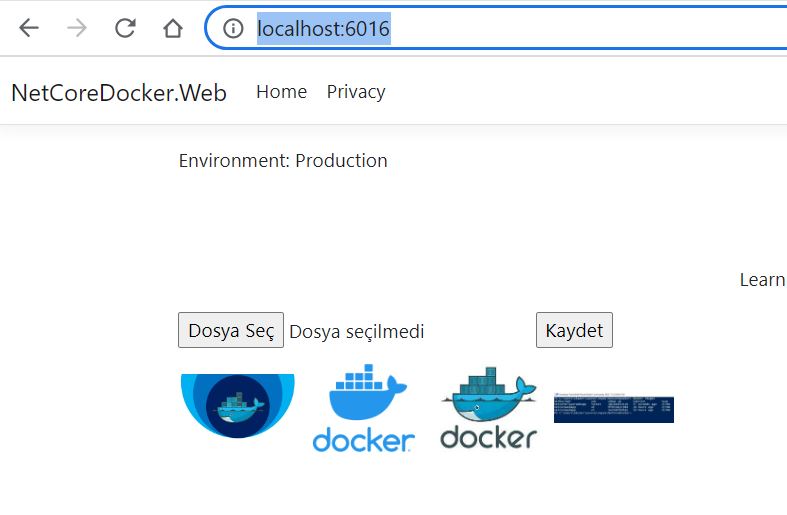The width and height of the screenshot is (787, 515).
Task: Click the light-blue docker wordmark
Action: coord(363,440)
